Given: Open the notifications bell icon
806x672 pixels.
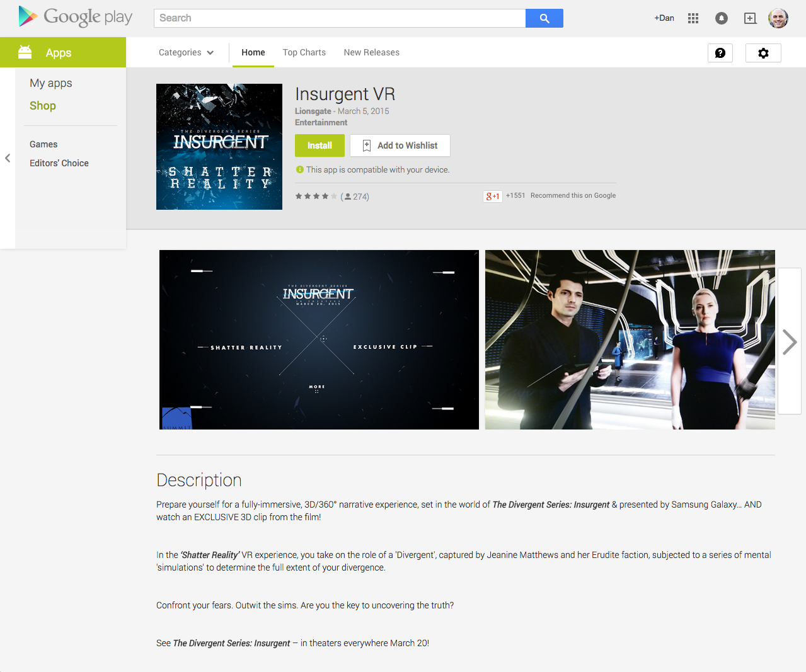Looking at the screenshot, I should [x=722, y=18].
